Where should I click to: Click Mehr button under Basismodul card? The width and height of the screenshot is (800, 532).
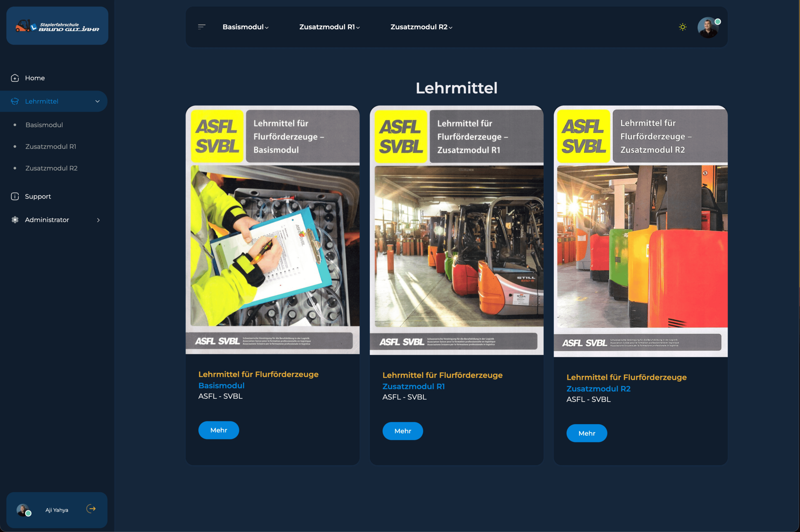218,430
